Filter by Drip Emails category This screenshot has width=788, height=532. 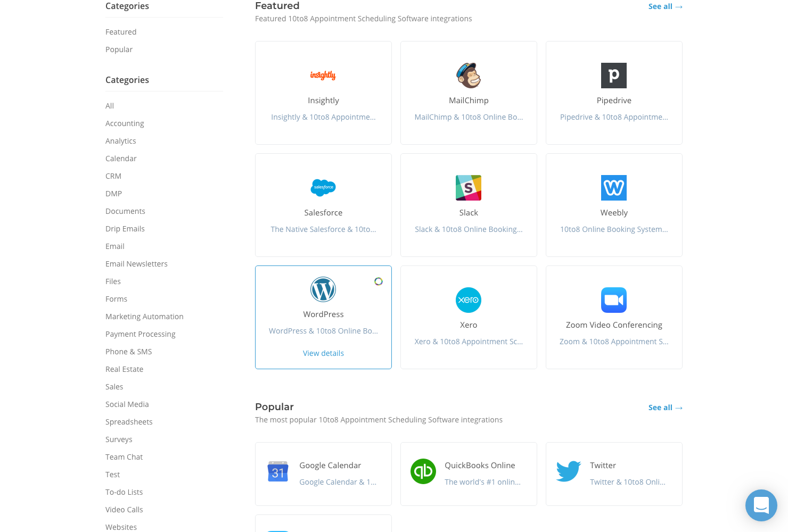pos(125,229)
